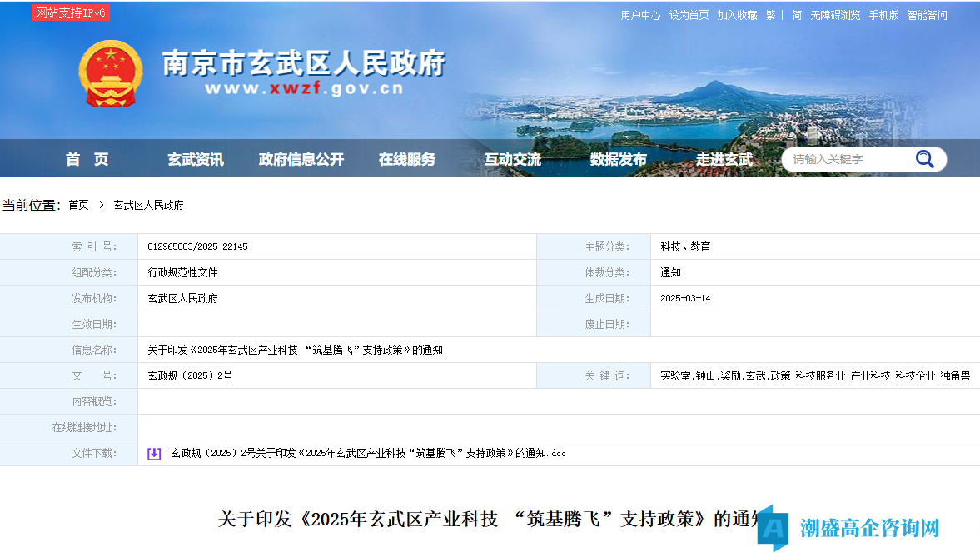
Task: Open the 手机版 mobile version
Action: coord(883,14)
